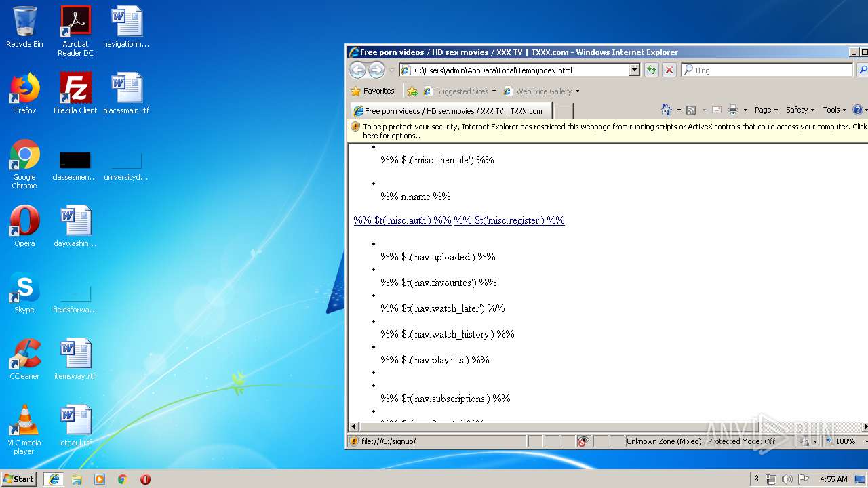The height and width of the screenshot is (488, 868).
Task: Open navigationh... Word document on desktop
Action: pyautogui.click(x=126, y=27)
